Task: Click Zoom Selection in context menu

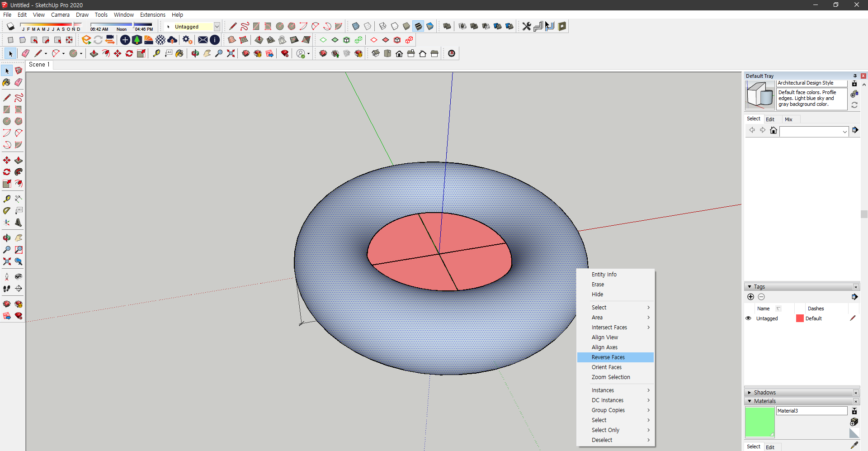Action: [x=615, y=377]
